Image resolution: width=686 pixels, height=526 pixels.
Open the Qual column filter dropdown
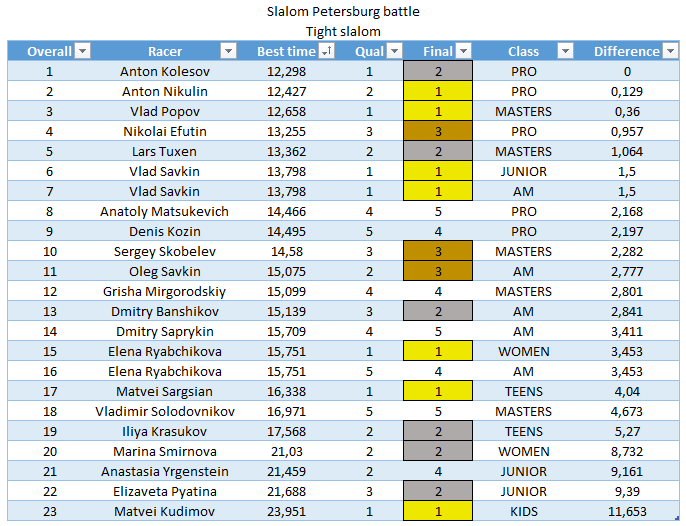click(394, 52)
